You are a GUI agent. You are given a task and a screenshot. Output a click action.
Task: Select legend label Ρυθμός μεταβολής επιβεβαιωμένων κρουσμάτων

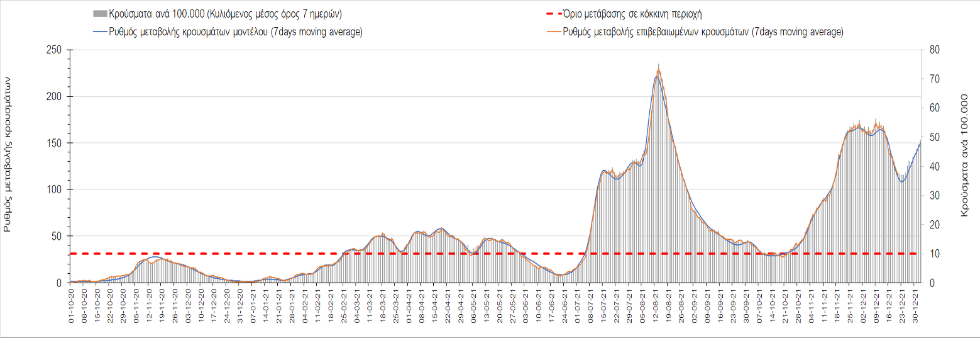pos(703,32)
